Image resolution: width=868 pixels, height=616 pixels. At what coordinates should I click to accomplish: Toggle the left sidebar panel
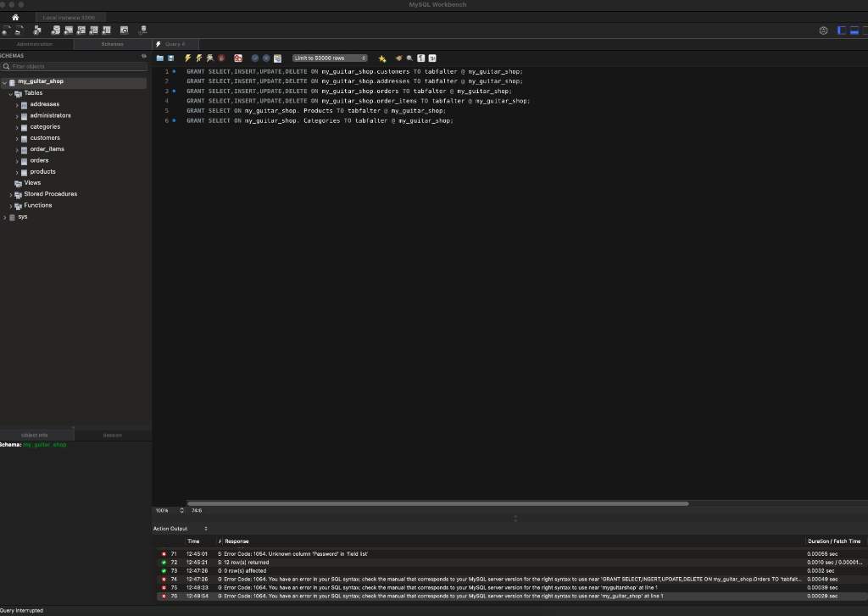click(x=842, y=31)
